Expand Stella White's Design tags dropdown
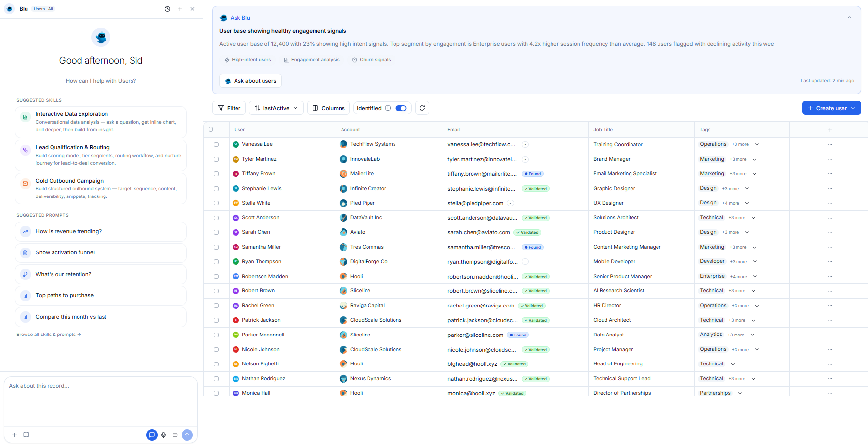 click(746, 203)
